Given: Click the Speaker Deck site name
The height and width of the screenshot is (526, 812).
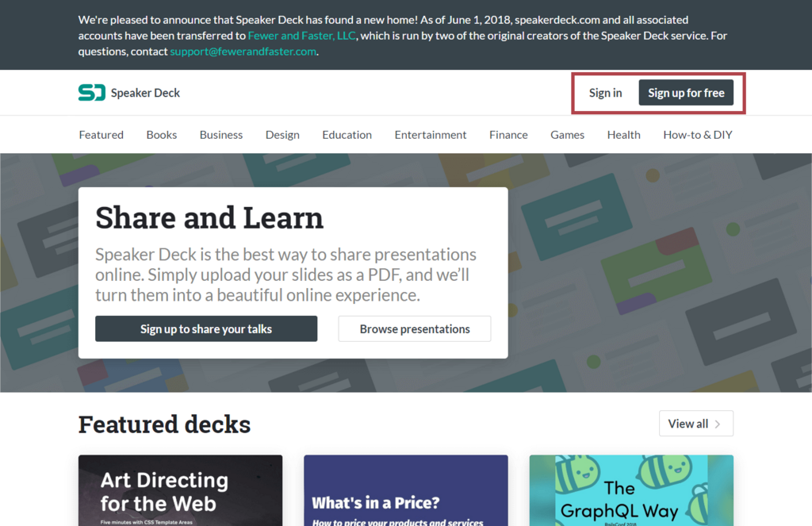Looking at the screenshot, I should pyautogui.click(x=145, y=93).
